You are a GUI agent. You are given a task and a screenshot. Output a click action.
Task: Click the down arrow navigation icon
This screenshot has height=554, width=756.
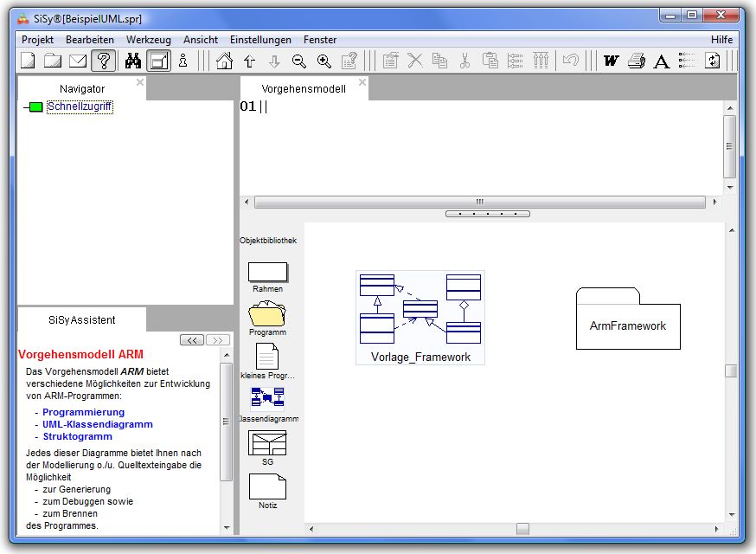pos(274,61)
